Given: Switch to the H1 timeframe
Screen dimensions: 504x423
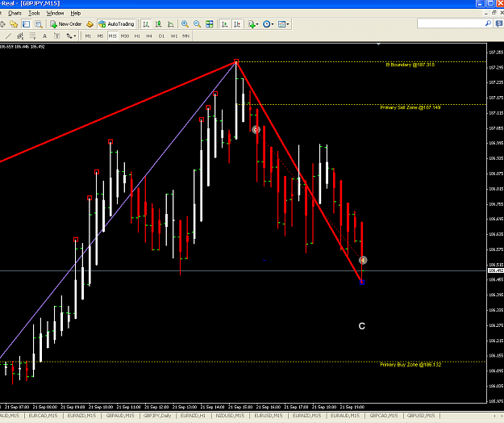Looking at the screenshot, I should [137, 36].
